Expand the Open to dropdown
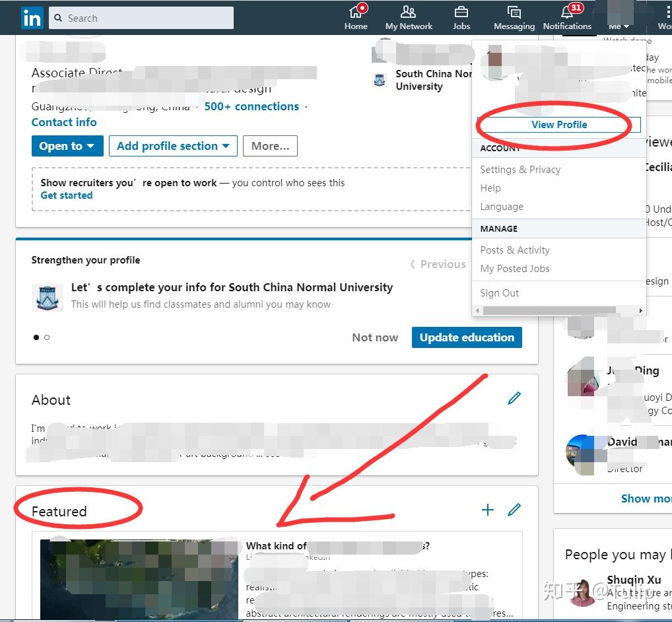Screen dimensions: 672x622 click(67, 146)
